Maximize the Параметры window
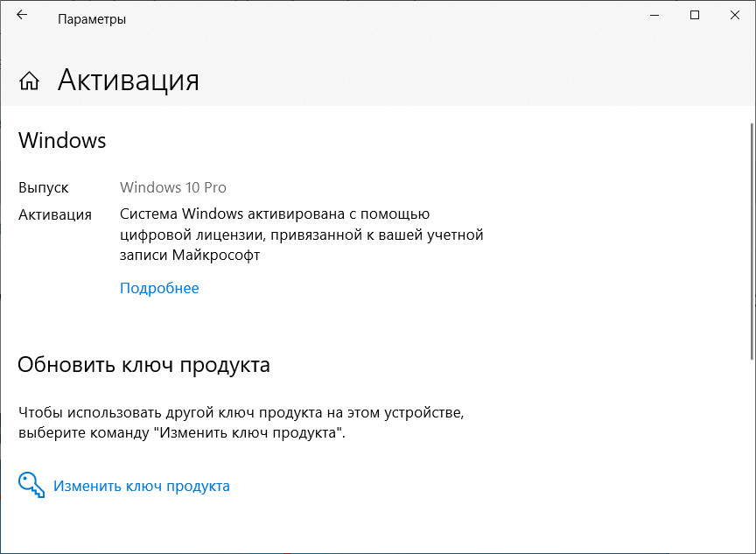Viewport: 756px width, 554px height. (695, 16)
